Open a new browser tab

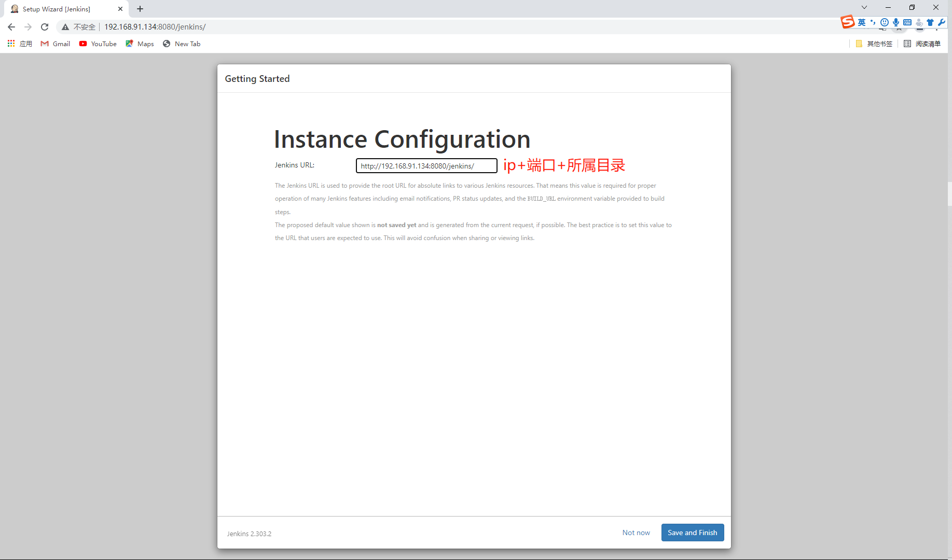point(140,9)
